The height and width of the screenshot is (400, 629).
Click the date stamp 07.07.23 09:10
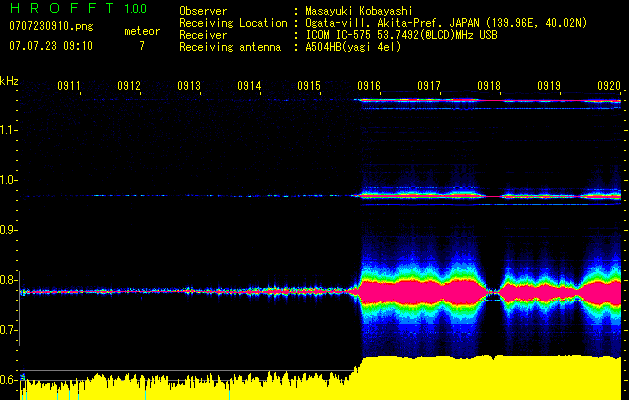pyautogui.click(x=51, y=46)
